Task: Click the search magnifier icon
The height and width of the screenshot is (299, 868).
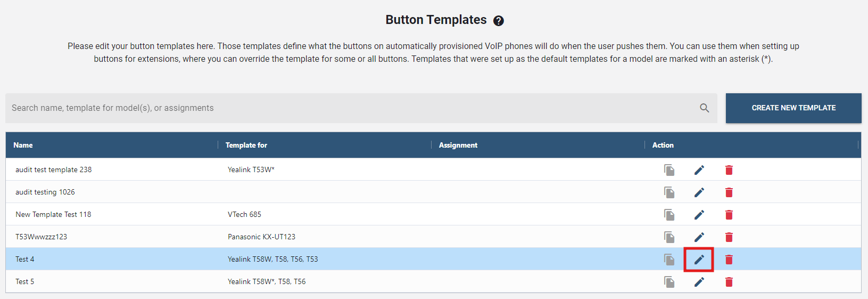Action: tap(704, 108)
